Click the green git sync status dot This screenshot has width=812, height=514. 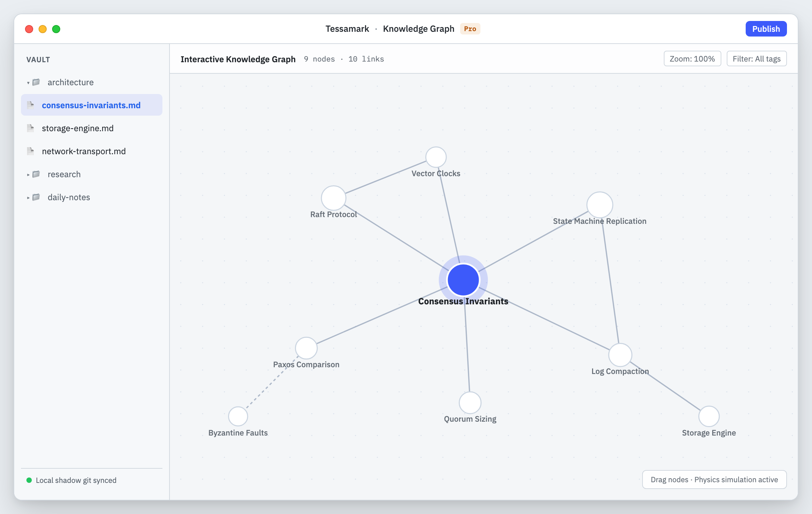click(x=29, y=480)
